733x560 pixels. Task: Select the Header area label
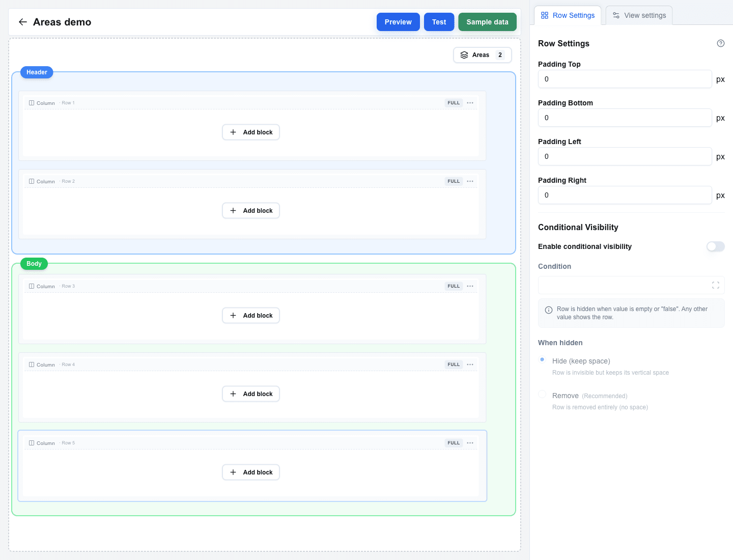coord(37,72)
